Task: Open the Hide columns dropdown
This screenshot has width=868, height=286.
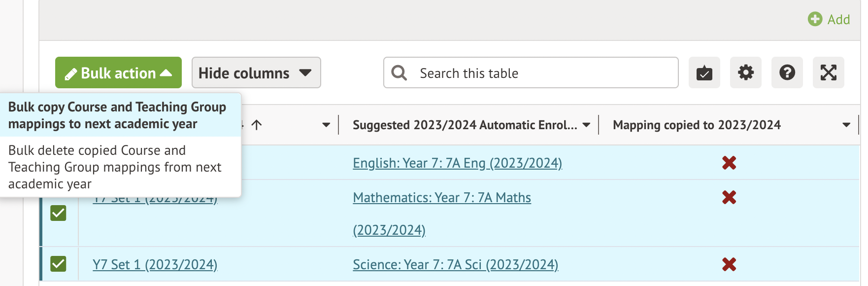Action: point(256,73)
